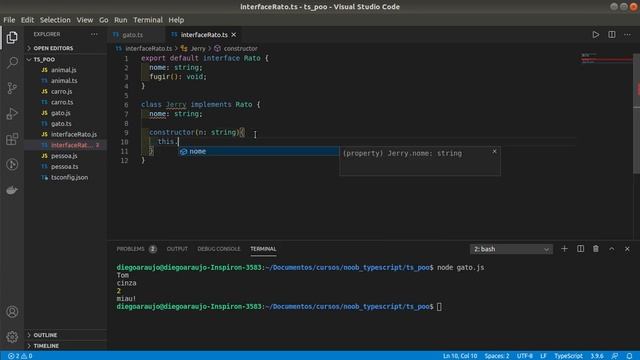Open the terminal selector dropdown 2: bash
Viewport: 640px width, 360px height.
(511, 249)
